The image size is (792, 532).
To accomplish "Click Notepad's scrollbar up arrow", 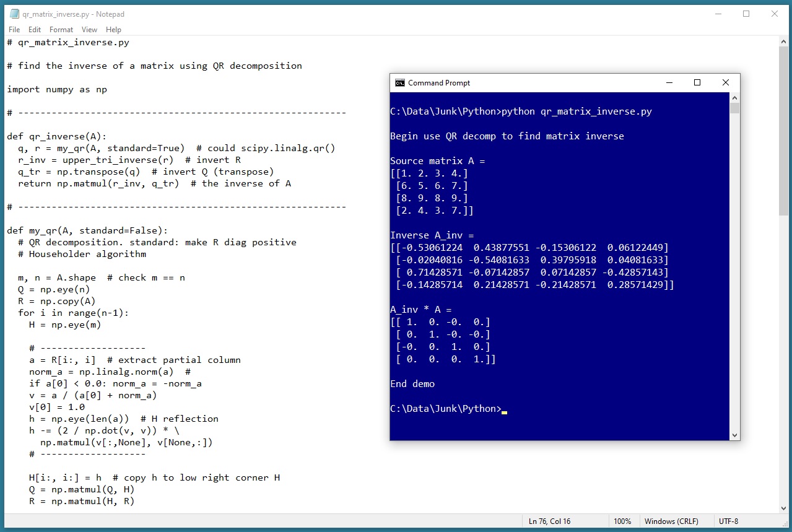I will pos(784,41).
